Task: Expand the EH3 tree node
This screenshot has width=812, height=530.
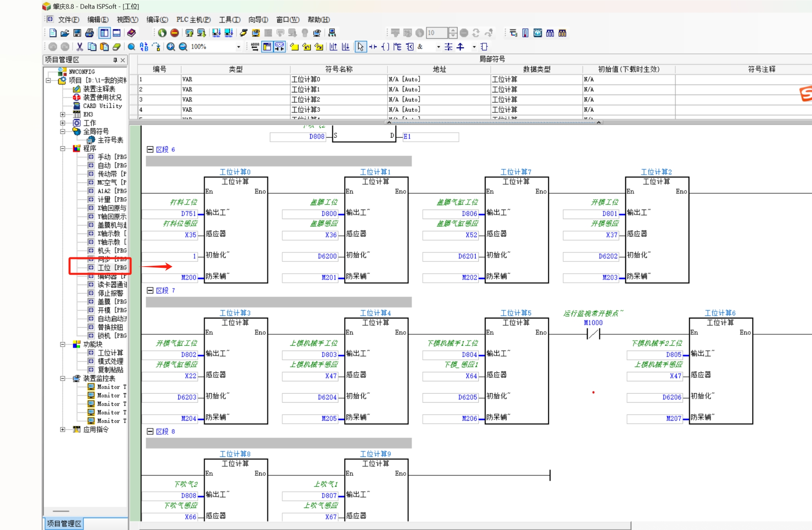Action: [x=63, y=114]
